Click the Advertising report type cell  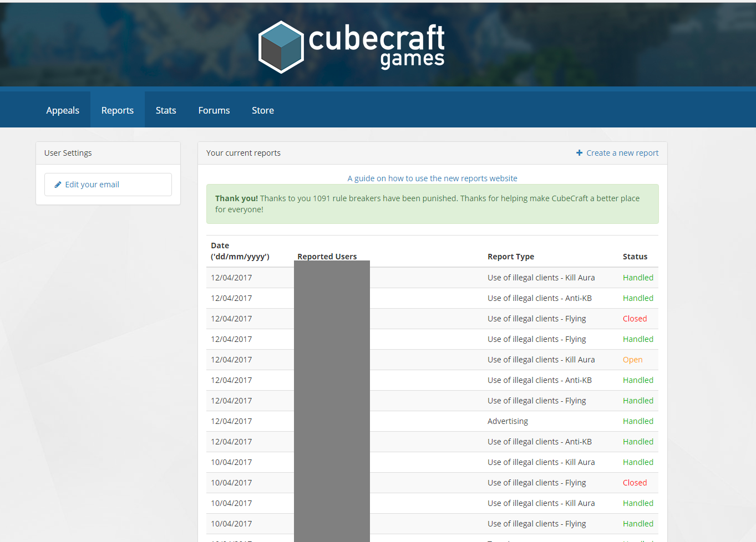tap(508, 421)
